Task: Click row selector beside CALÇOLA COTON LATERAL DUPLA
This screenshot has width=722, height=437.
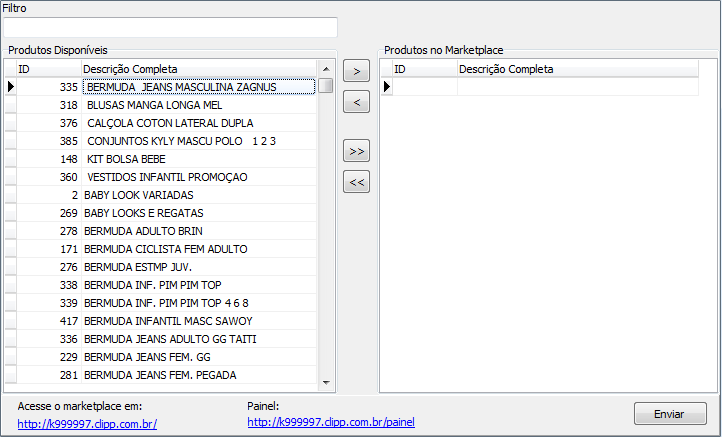Action: click(11, 123)
